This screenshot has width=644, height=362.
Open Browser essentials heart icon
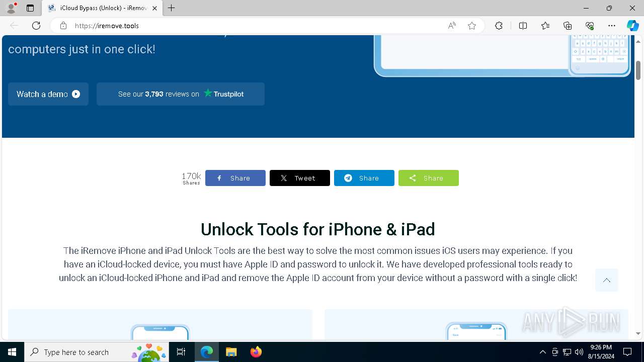(x=590, y=26)
